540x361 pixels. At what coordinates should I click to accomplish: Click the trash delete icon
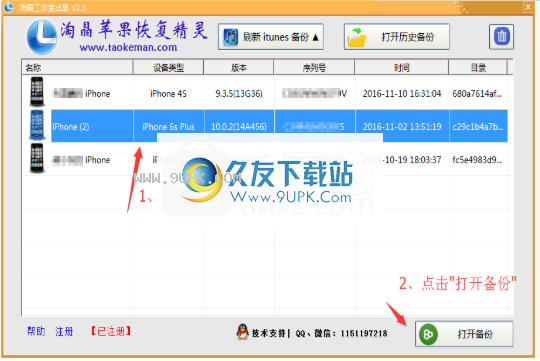pos(501,37)
